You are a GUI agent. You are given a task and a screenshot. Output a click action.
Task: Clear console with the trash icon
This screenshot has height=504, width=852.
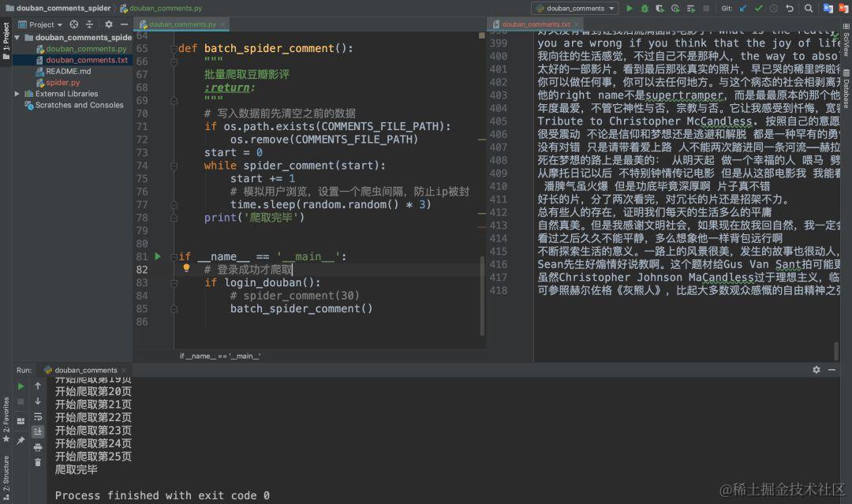click(38, 462)
